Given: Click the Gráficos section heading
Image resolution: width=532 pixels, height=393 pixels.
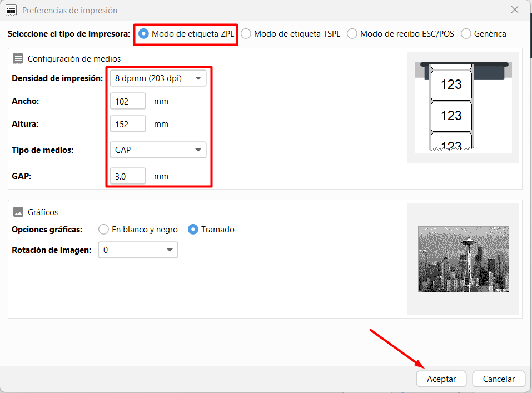Looking at the screenshot, I should [43, 212].
